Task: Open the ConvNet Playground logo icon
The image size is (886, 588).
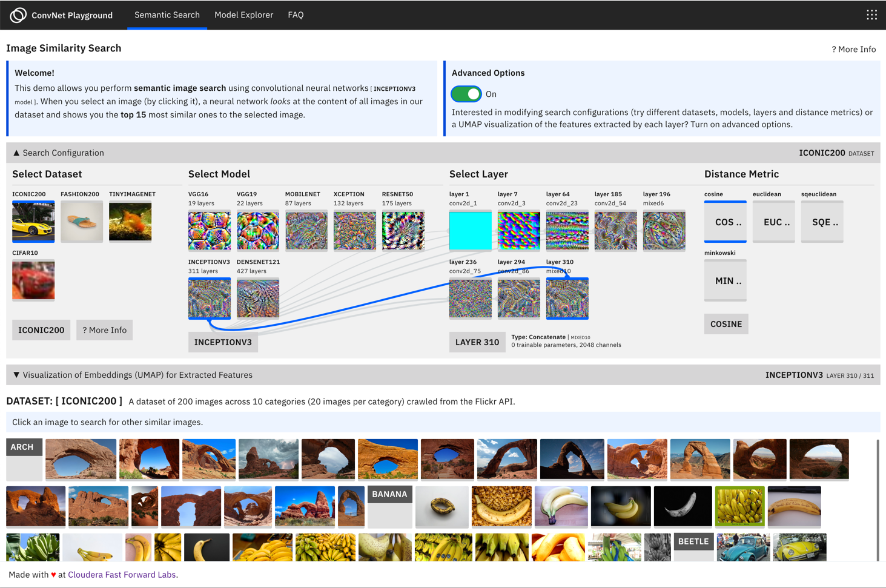Action: click(x=17, y=15)
